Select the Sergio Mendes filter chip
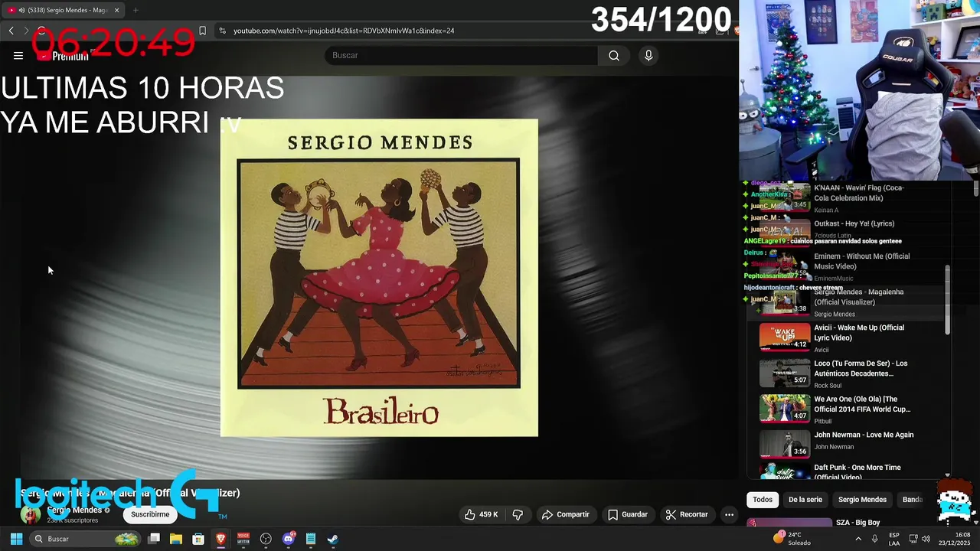The width and height of the screenshot is (980, 551). click(862, 500)
